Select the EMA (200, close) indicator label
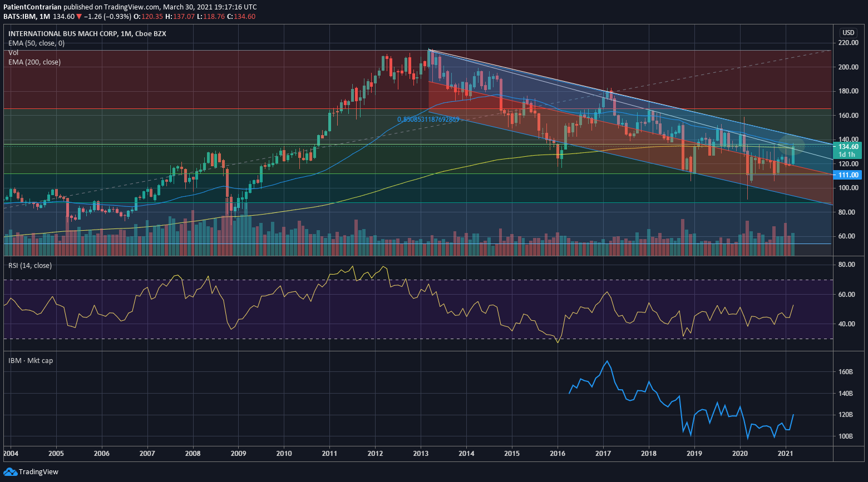 (x=34, y=62)
